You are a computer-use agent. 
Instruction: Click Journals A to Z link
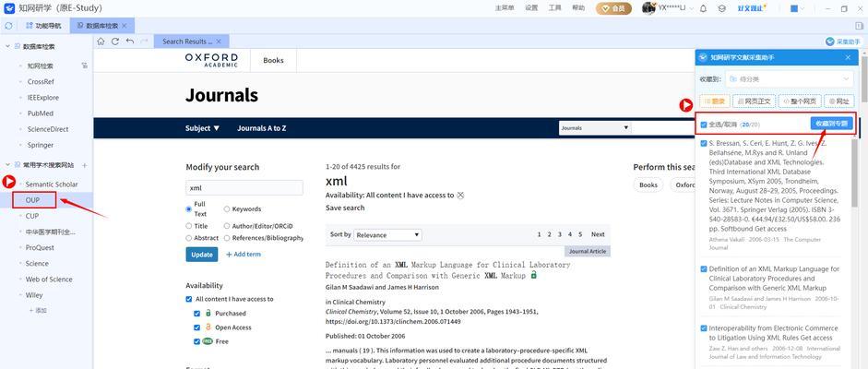262,128
